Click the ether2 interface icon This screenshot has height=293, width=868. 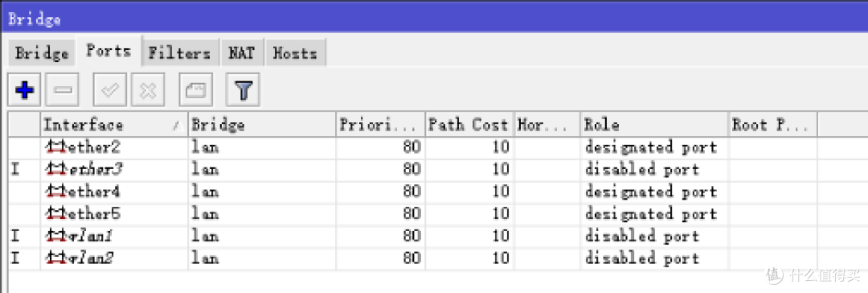click(x=56, y=147)
